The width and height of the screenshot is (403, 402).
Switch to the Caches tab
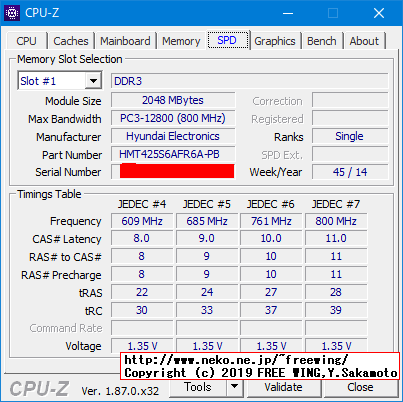click(71, 41)
